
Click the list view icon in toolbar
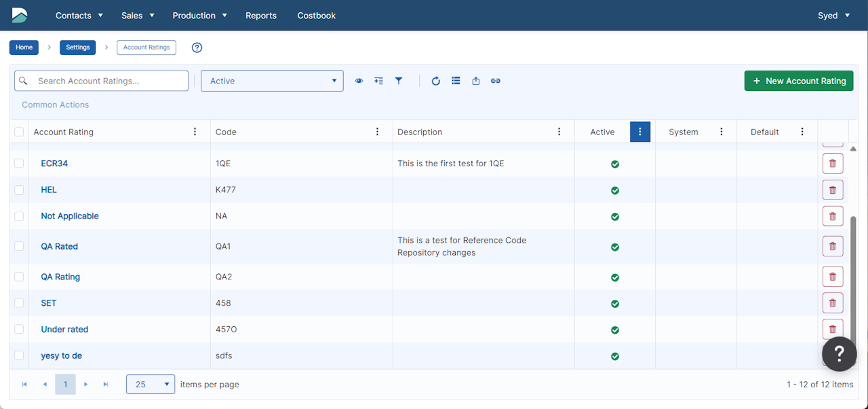456,81
